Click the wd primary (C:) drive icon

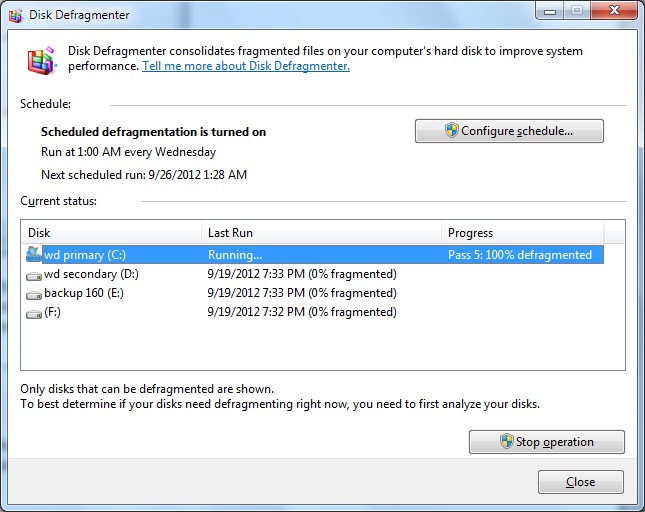tap(34, 255)
